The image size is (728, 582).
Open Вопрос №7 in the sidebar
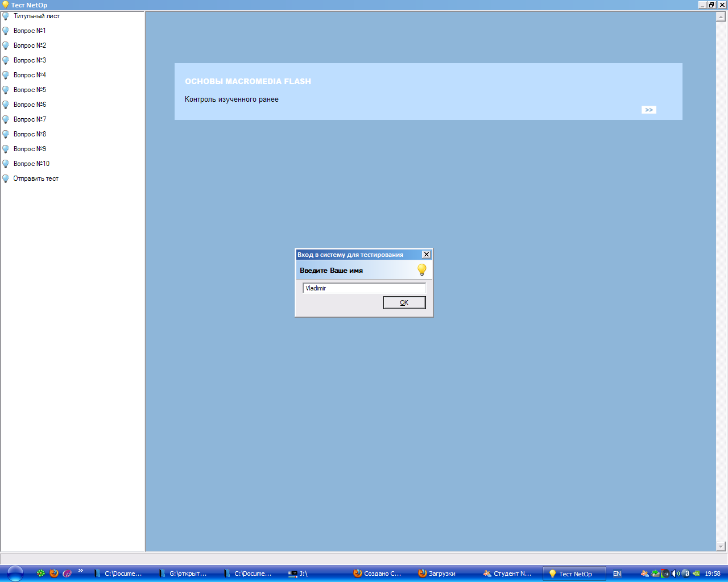pos(30,119)
